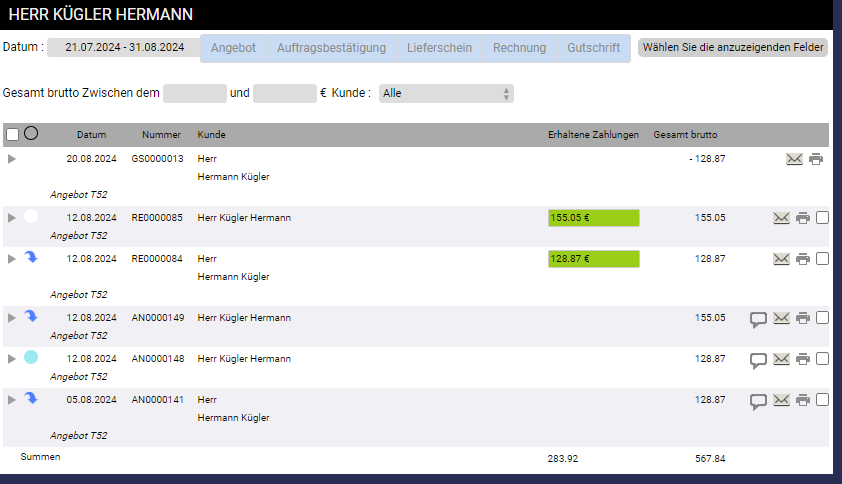
Task: Click the minimum Gesamt brutto input field
Action: pos(195,93)
